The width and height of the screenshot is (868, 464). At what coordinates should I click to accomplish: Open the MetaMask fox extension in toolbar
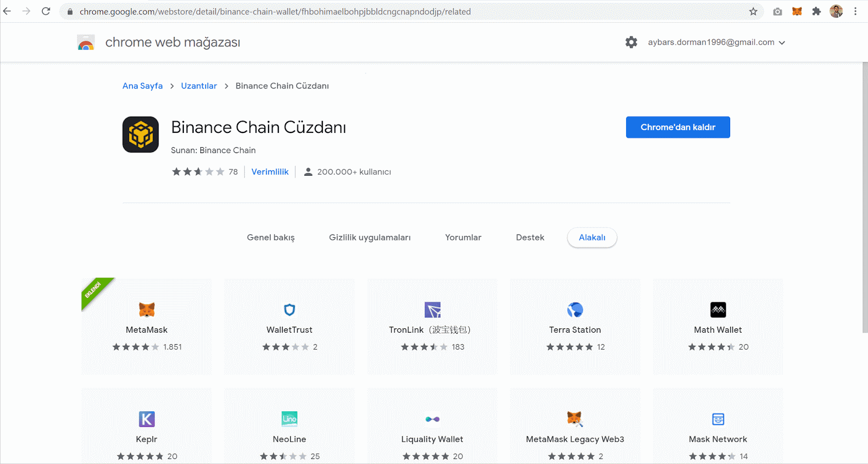pyautogui.click(x=797, y=11)
